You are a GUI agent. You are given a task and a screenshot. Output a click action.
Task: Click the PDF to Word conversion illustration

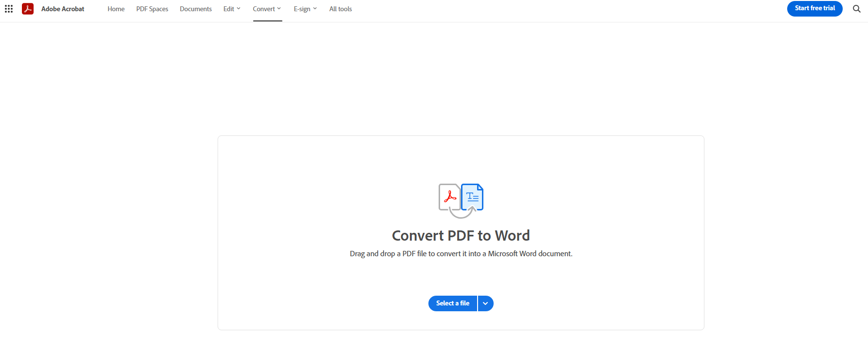461,201
